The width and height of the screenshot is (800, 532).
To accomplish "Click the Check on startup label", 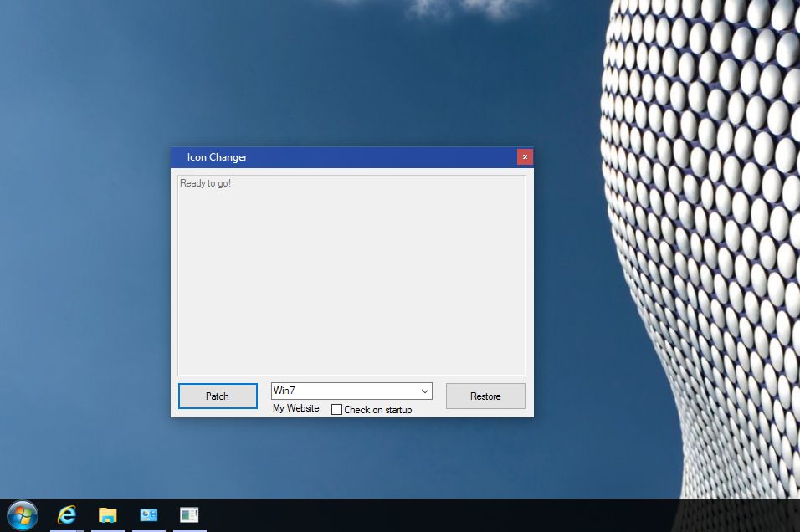I will click(376, 410).
